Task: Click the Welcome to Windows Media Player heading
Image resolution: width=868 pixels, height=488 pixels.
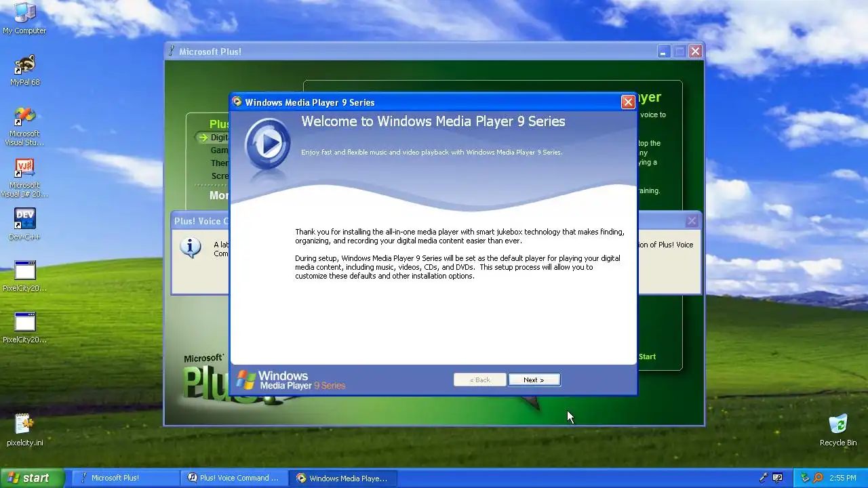Action: (433, 121)
